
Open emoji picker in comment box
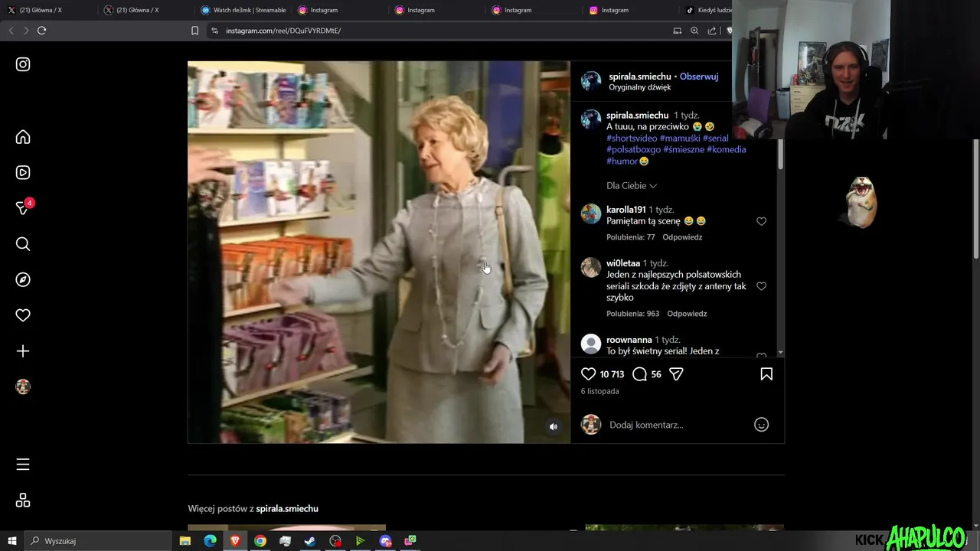[x=761, y=425]
